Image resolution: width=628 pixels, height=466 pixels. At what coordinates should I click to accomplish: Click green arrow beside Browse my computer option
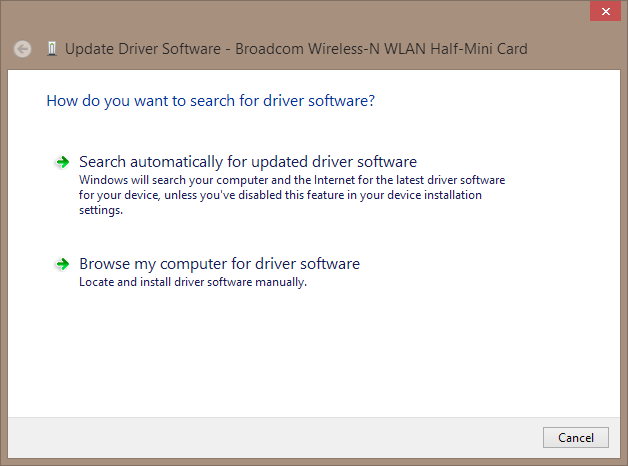click(62, 264)
